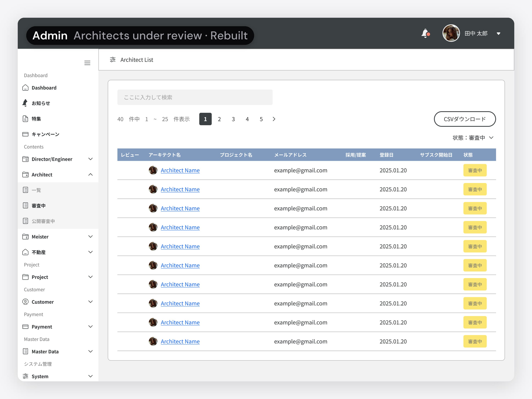This screenshot has width=532, height=399.
Task: Open the first Architect Name link
Action: [180, 170]
